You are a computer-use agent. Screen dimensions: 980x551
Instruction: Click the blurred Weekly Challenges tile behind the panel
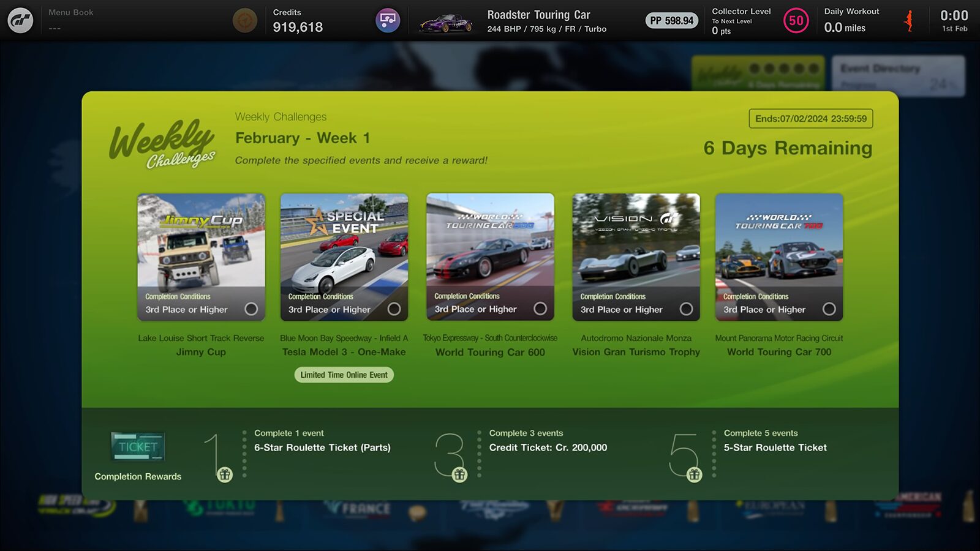pos(758,73)
